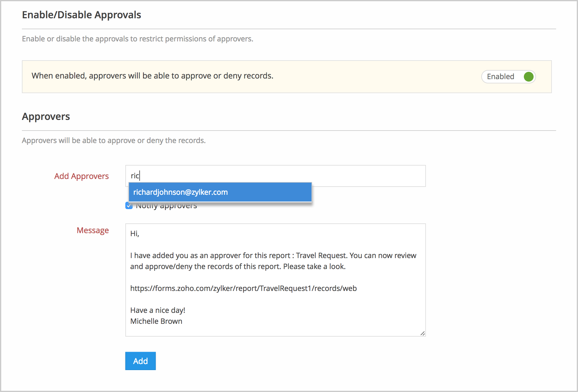Click the Approvers section heading

tap(46, 117)
